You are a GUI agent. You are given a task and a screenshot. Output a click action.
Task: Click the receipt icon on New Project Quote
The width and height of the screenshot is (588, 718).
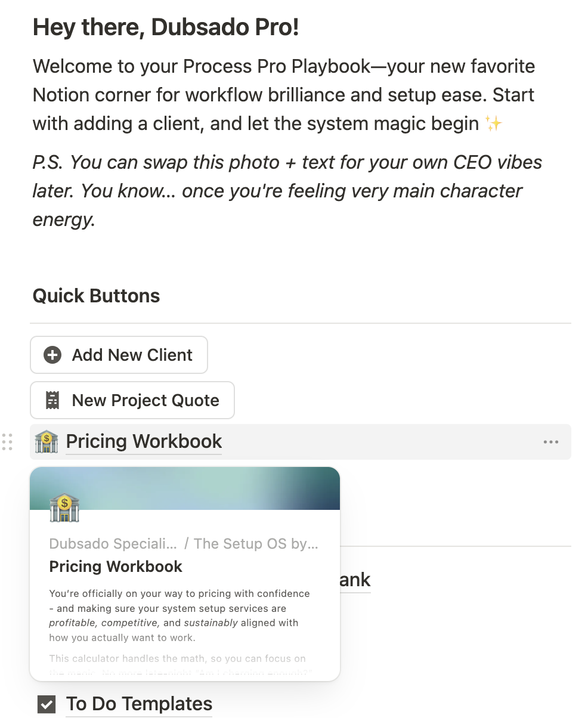point(52,401)
